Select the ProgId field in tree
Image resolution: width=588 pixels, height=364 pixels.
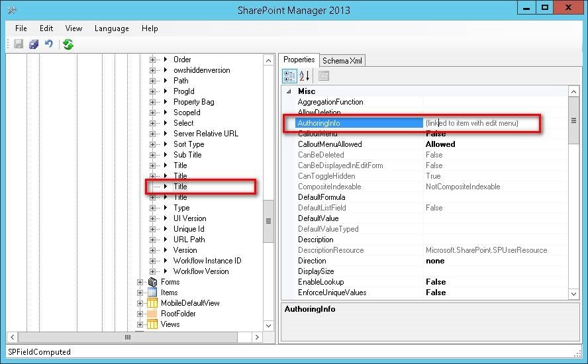click(184, 91)
